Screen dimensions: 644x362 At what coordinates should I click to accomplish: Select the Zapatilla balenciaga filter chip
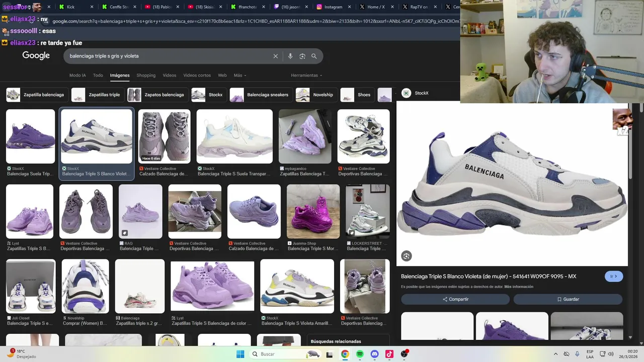click(x=37, y=95)
